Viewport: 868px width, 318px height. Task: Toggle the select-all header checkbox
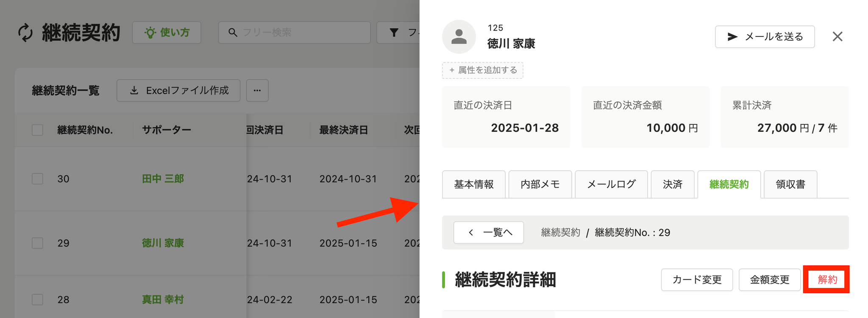(38, 130)
